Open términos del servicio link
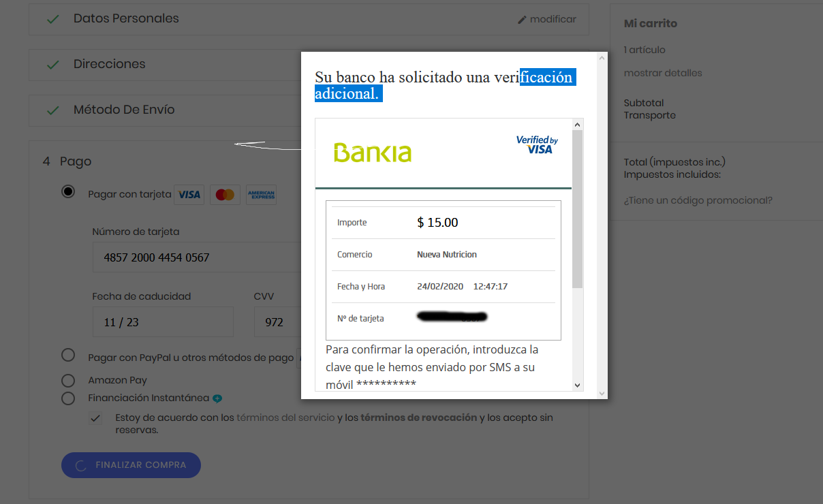 pyautogui.click(x=285, y=418)
